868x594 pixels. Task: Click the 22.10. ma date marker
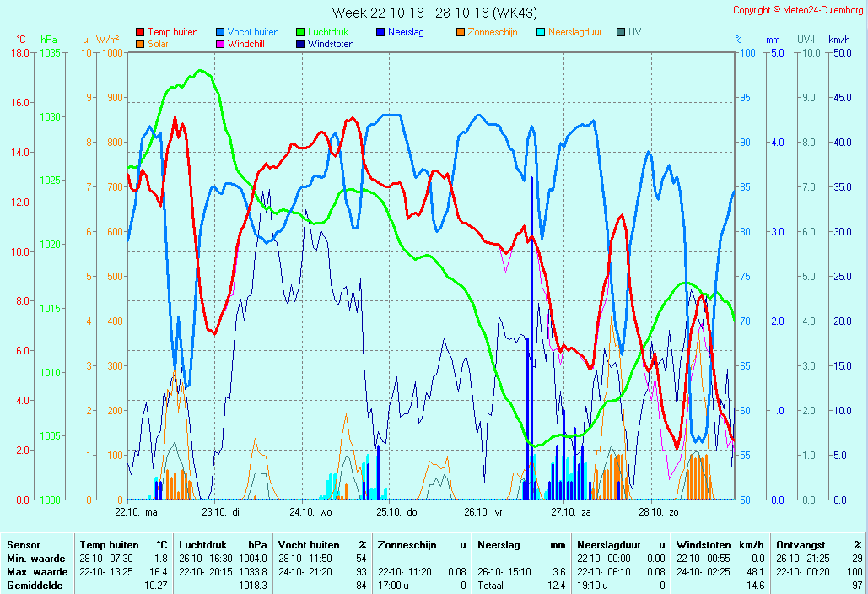click(x=137, y=511)
